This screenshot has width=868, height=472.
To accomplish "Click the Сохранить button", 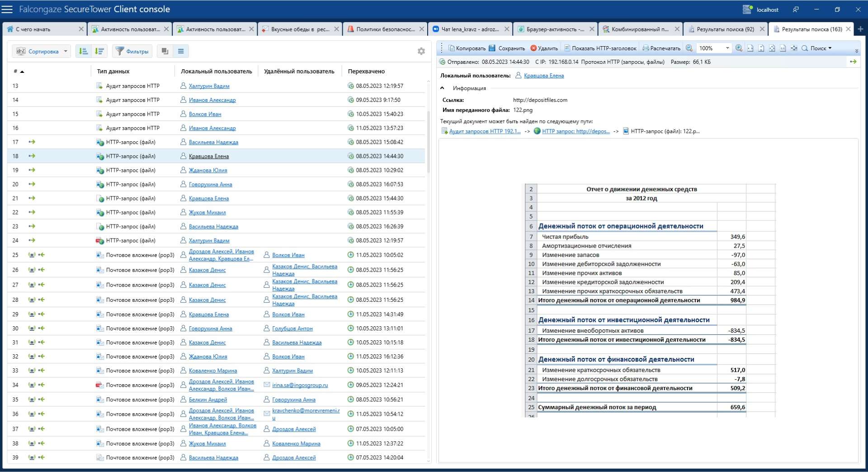I will [x=507, y=48].
